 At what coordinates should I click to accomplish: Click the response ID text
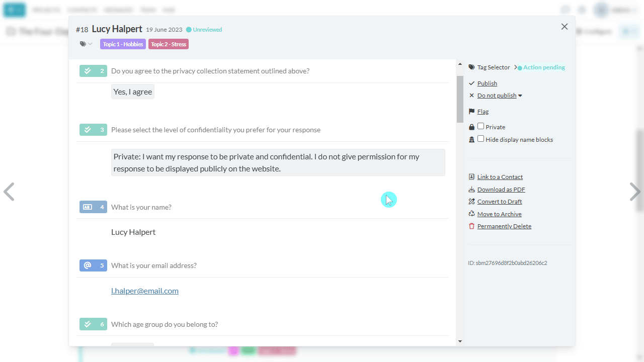point(508,263)
